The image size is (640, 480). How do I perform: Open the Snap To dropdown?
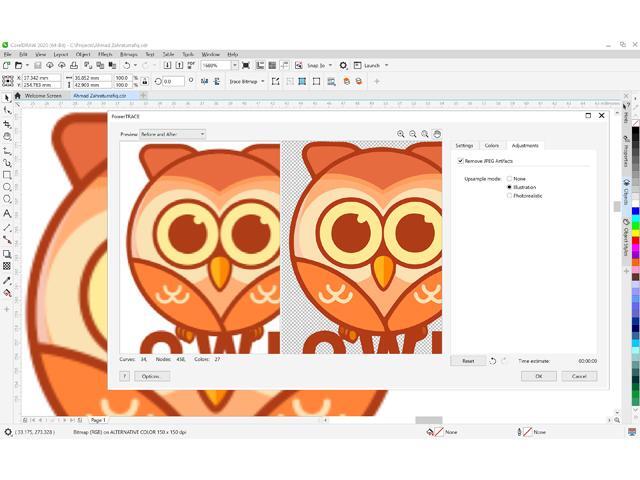point(319,65)
